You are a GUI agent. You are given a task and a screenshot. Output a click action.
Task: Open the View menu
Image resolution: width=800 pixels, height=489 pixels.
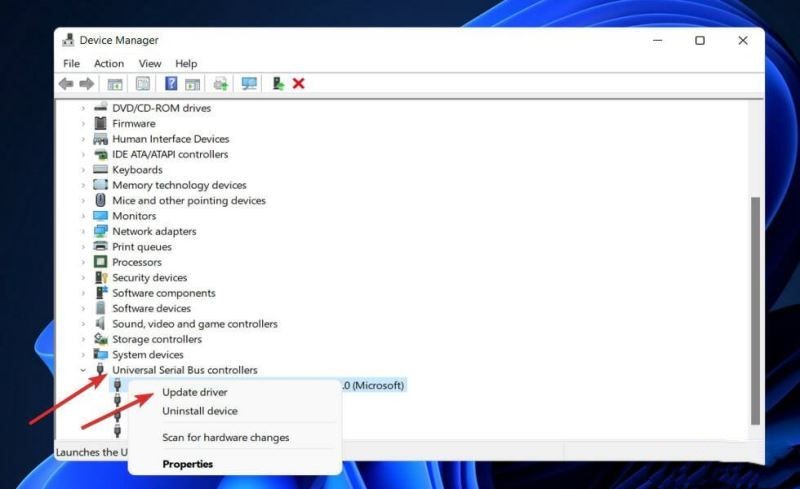[150, 64]
